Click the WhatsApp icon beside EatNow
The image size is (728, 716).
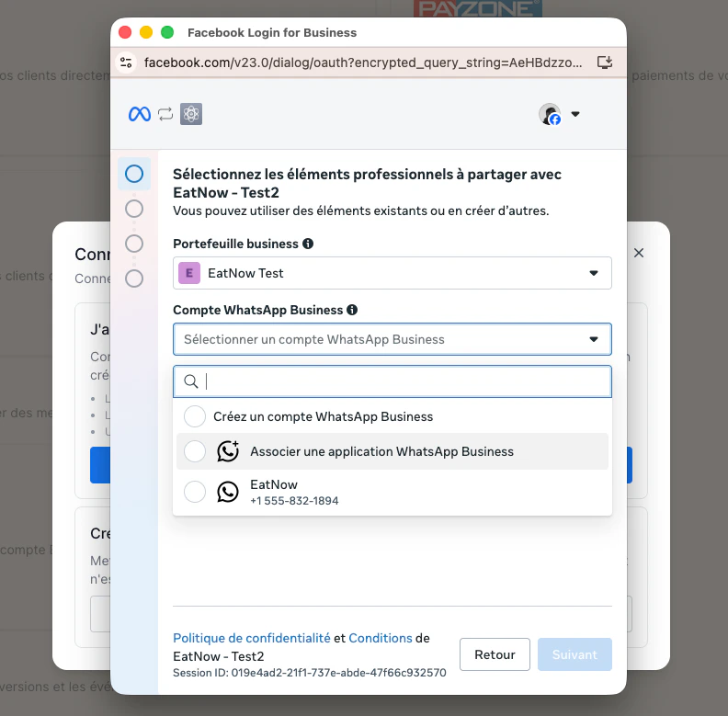coord(228,492)
